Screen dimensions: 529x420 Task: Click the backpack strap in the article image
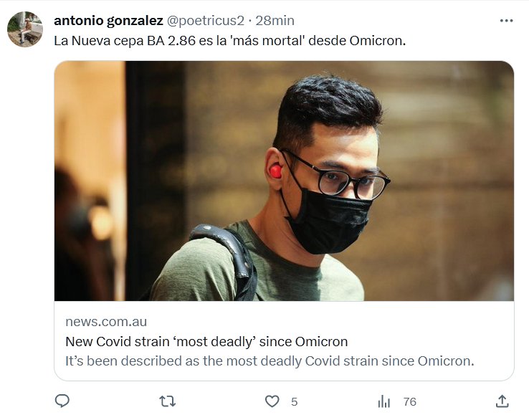point(226,251)
